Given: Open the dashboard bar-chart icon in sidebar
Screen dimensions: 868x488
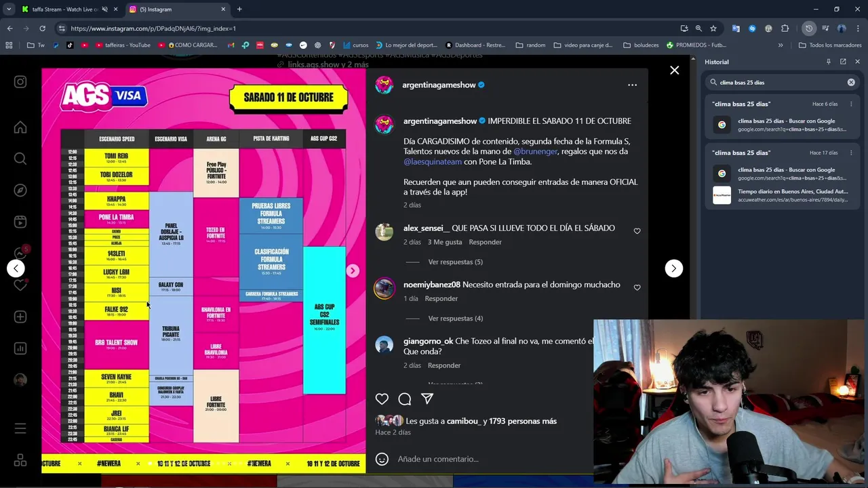Looking at the screenshot, I should click(x=20, y=348).
